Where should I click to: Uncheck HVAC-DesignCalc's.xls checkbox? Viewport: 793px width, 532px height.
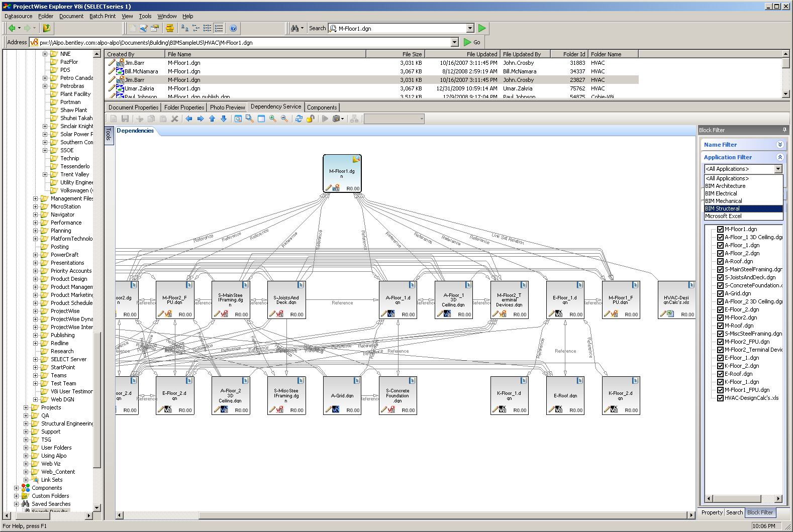(720, 398)
